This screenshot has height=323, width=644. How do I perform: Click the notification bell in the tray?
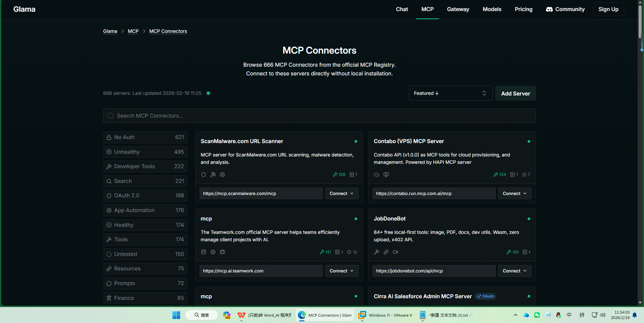635,315
